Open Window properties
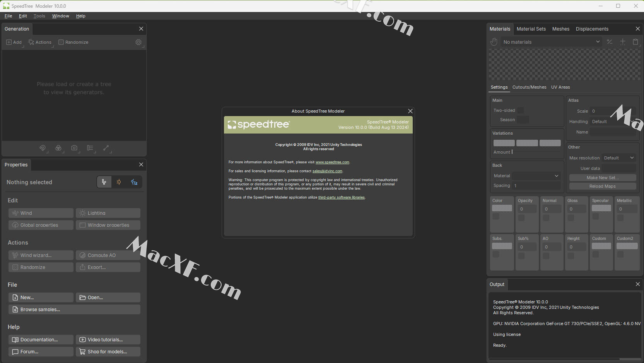Viewport: 644px width, 363px height. click(108, 225)
